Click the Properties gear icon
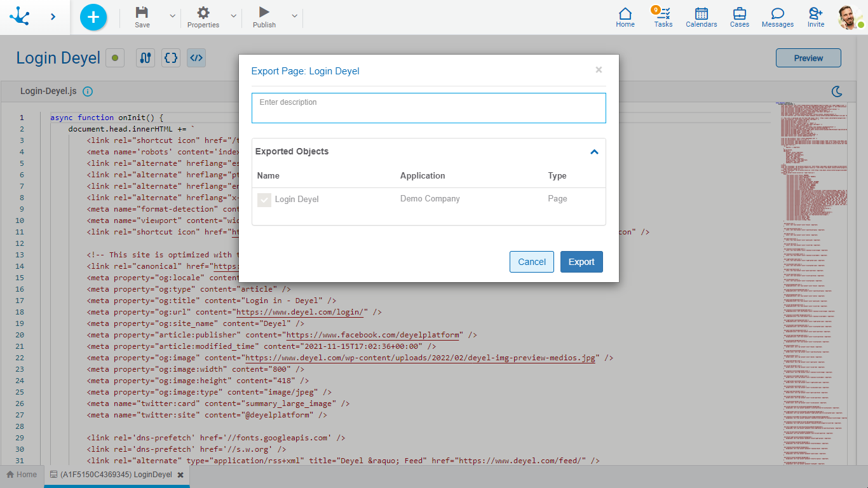The height and width of the screenshot is (488, 868). pos(203,12)
